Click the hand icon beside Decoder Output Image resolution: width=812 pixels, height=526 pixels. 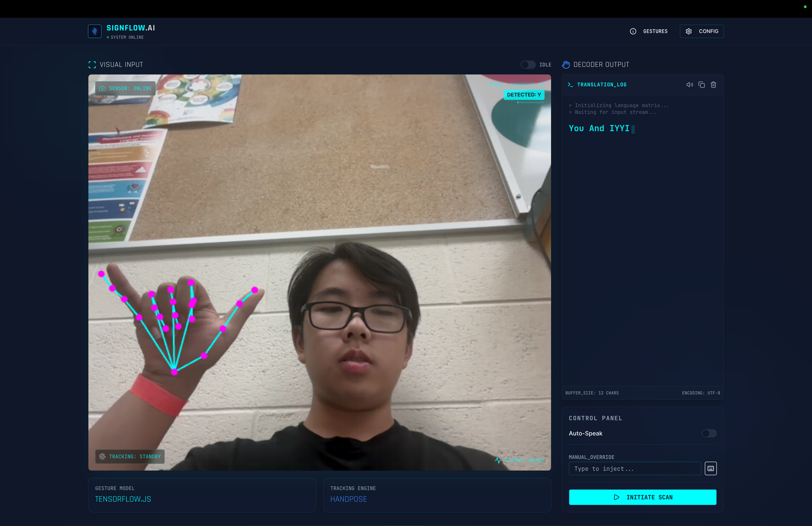click(x=566, y=65)
